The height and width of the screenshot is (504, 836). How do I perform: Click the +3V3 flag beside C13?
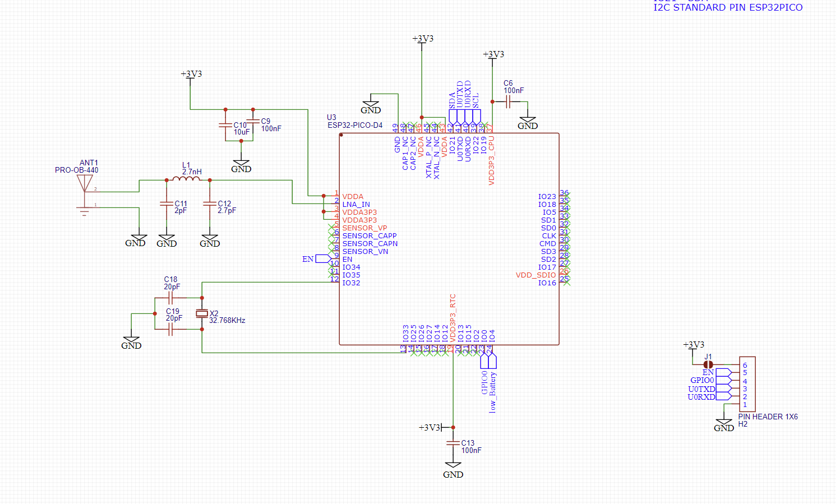tap(433, 428)
